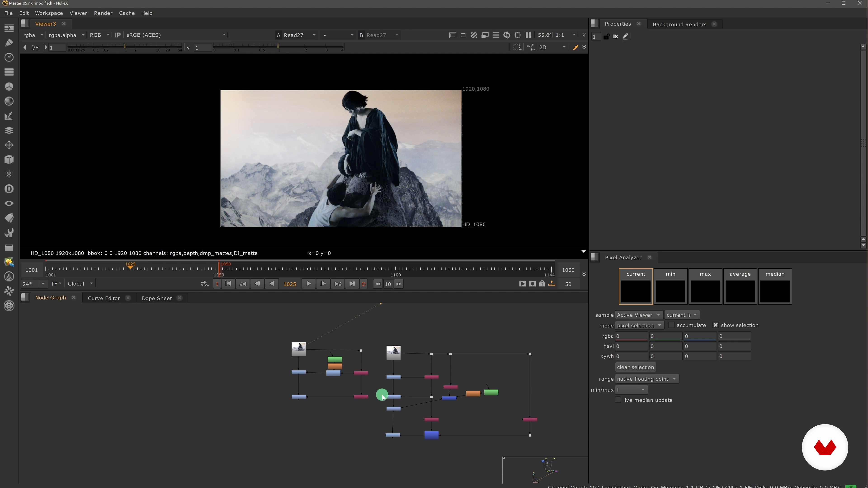Open the Keyer nodes toolbar menu
Viewport: 868px width, 488px height.
(x=9, y=116)
